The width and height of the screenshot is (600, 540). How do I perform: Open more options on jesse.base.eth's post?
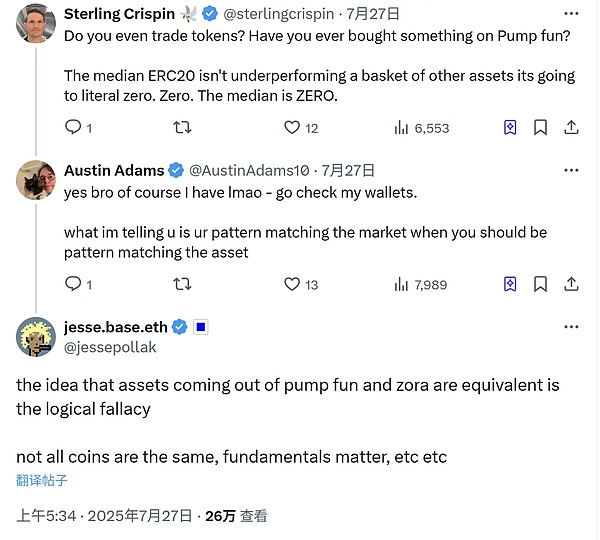point(570,327)
